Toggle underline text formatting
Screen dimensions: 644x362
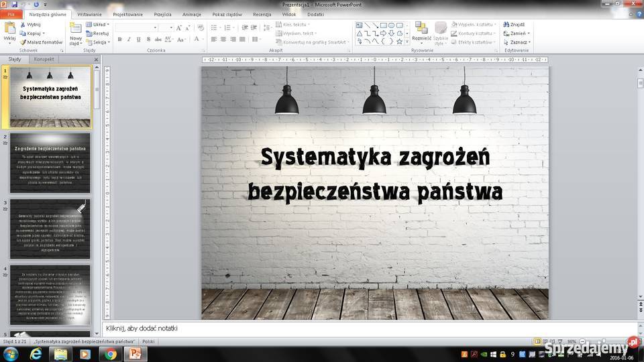click(138, 40)
